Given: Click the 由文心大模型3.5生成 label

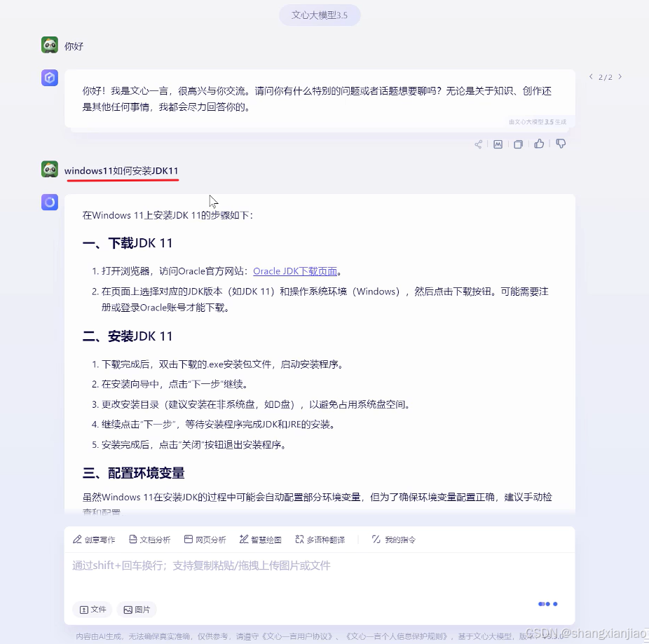Looking at the screenshot, I should click(538, 122).
